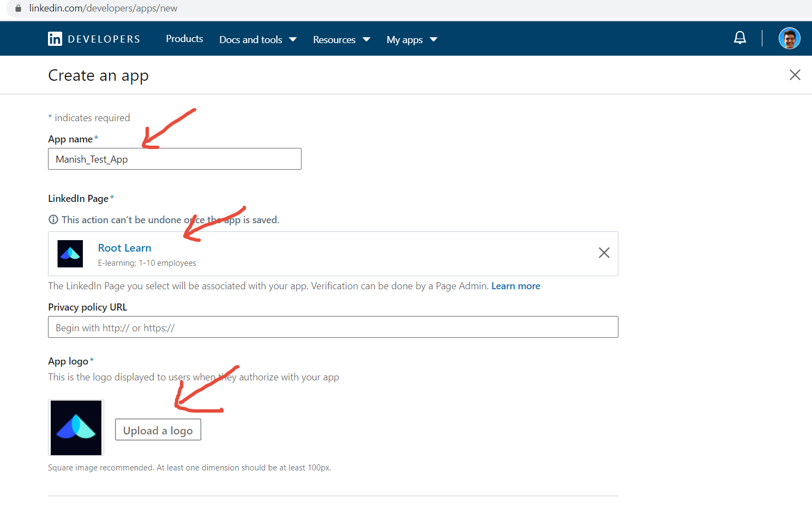
Task: Close the Create an app form
Action: (795, 75)
